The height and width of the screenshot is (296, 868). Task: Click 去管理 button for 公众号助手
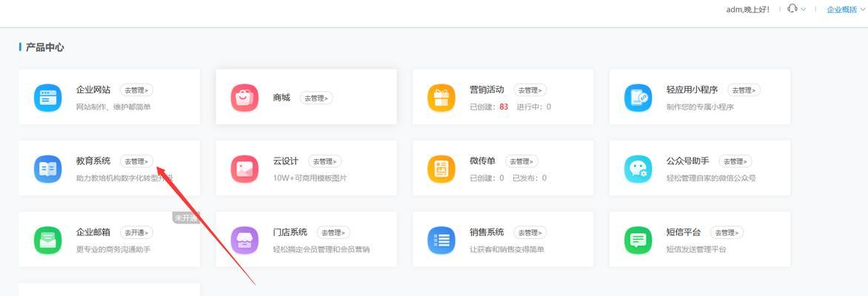(x=735, y=161)
